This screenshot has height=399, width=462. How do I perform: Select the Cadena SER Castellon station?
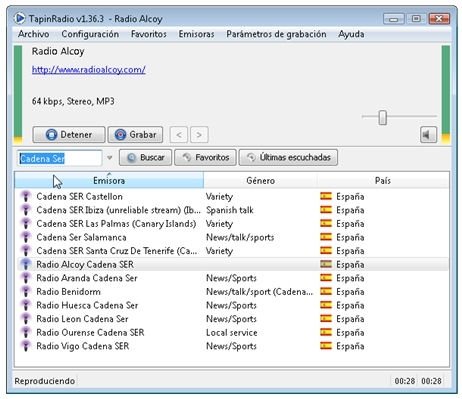coord(79,196)
